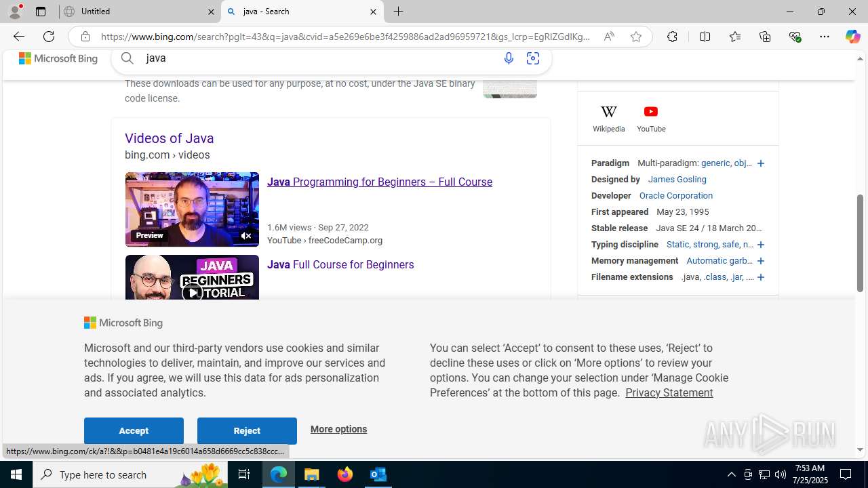868x488 pixels.
Task: Open a new tab with plus button
Action: [x=399, y=12]
